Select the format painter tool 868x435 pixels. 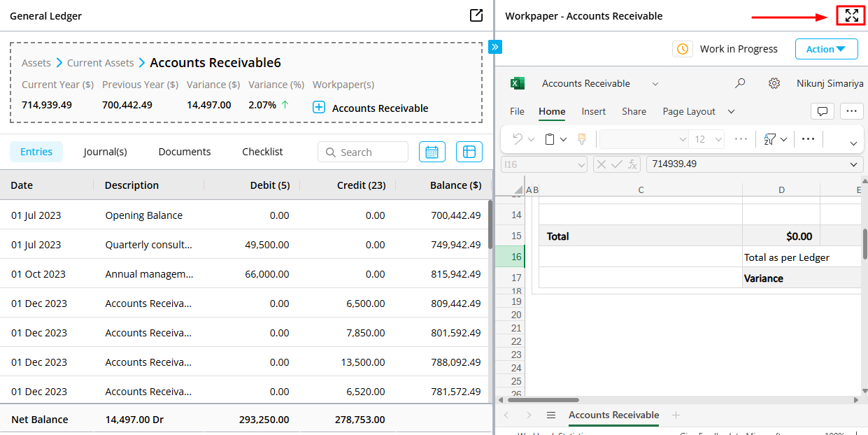coord(581,139)
